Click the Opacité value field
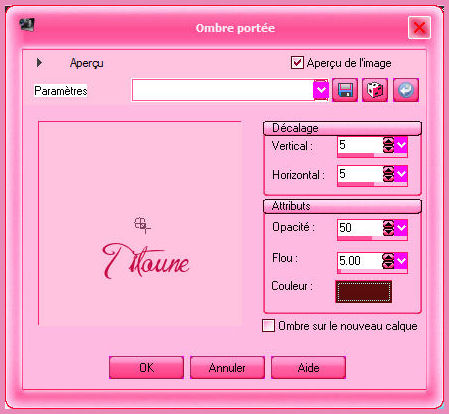Image resolution: width=449 pixels, height=414 pixels. click(x=360, y=228)
